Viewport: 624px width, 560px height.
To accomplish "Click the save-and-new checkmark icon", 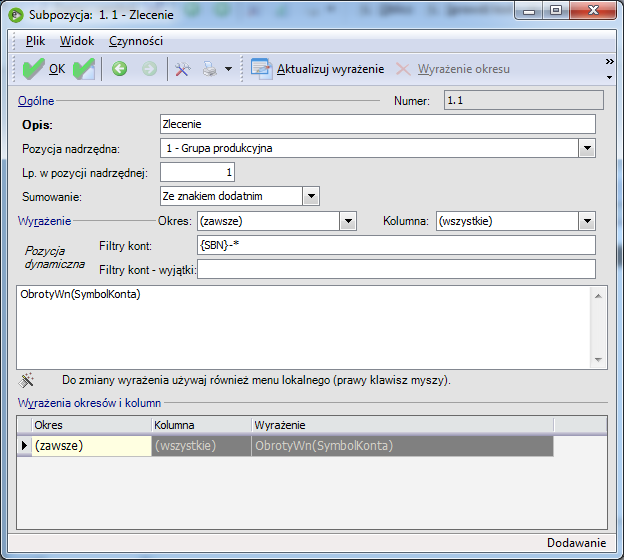I will (x=84, y=69).
